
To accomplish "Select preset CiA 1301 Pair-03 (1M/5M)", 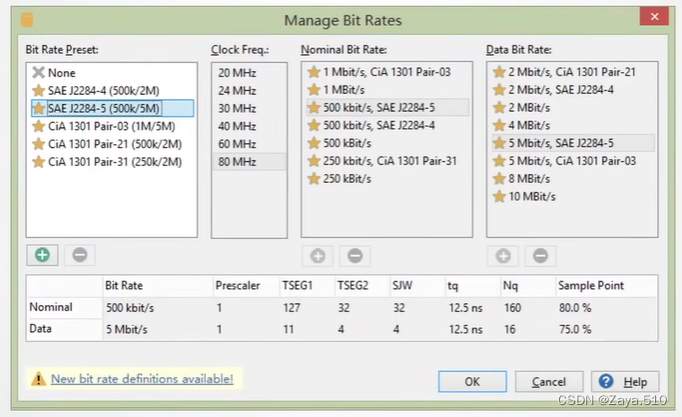I will pos(112,126).
